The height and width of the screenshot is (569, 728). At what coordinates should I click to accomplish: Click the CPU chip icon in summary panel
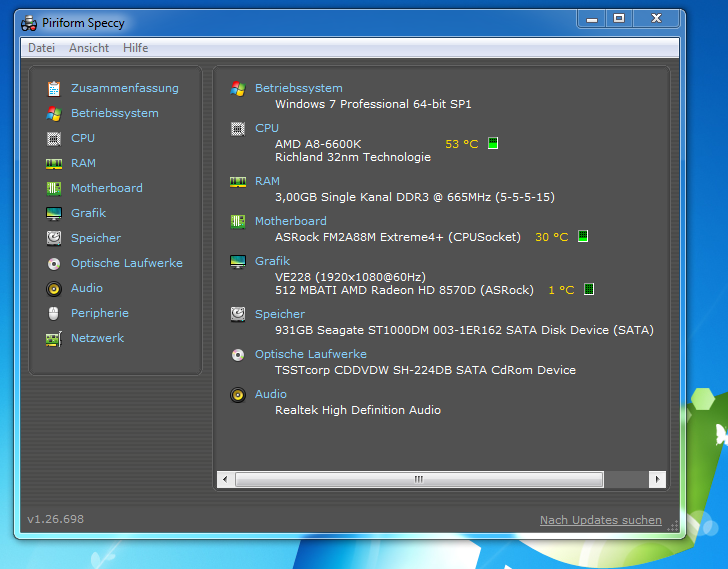point(238,129)
